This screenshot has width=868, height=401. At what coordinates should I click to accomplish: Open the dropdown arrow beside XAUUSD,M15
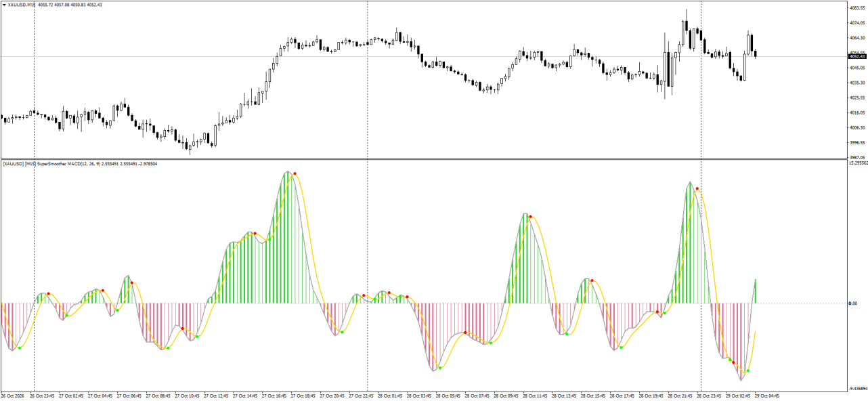[x=3, y=4]
